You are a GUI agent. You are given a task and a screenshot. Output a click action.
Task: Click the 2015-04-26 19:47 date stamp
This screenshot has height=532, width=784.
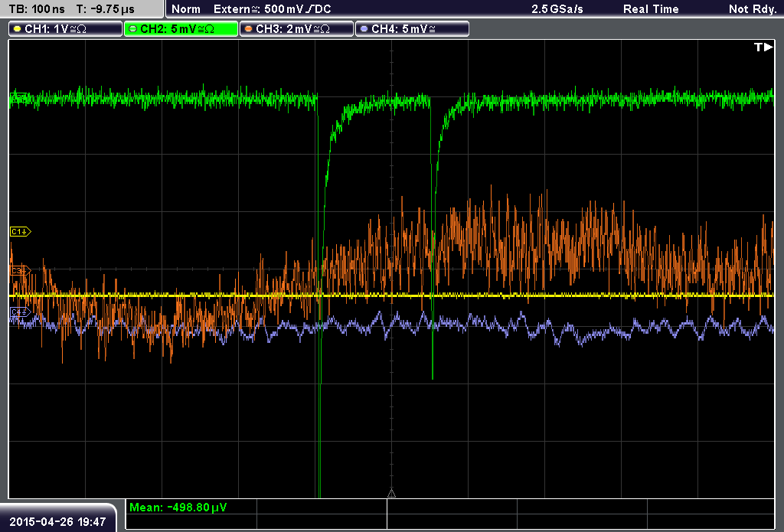57,522
